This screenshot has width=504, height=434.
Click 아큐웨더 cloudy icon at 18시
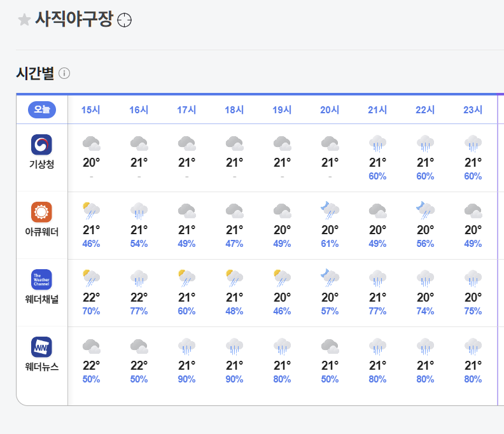[234, 211]
